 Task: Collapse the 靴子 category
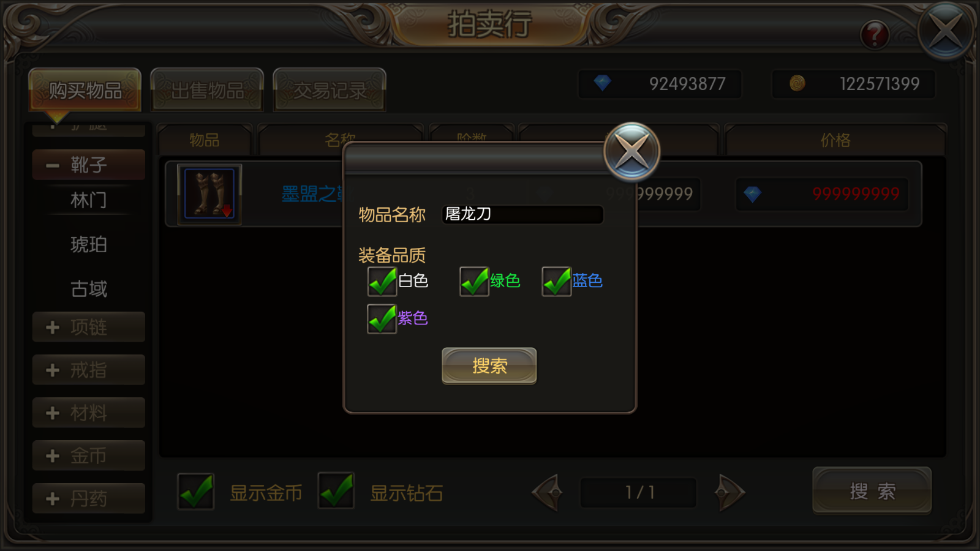89,165
